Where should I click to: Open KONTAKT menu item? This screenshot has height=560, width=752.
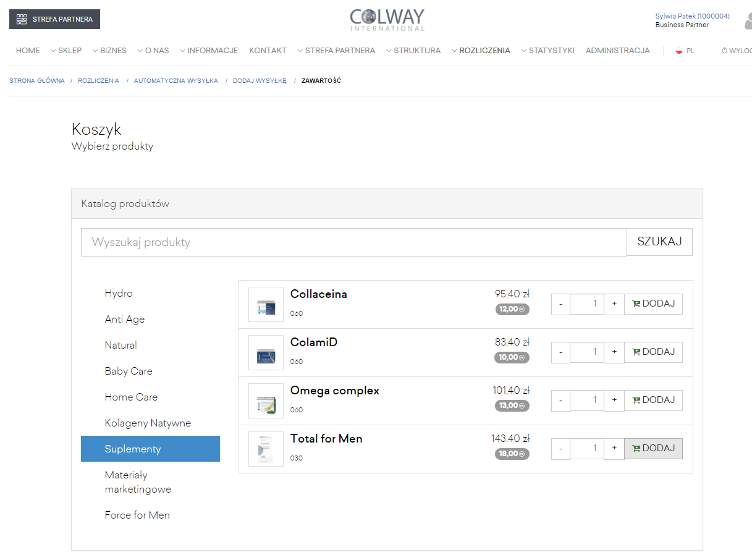[268, 51]
